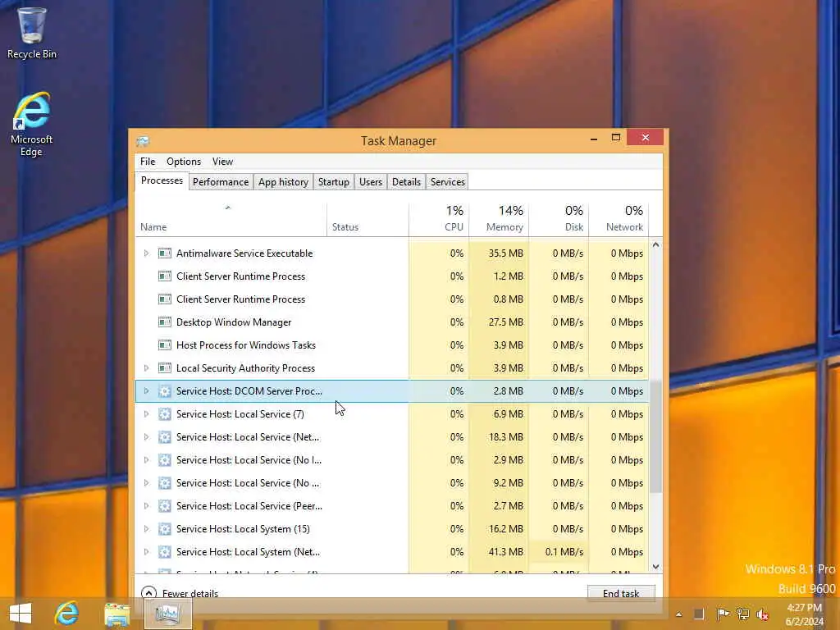Select the upper Client Server Runtime Process row

pyautogui.click(x=392, y=276)
